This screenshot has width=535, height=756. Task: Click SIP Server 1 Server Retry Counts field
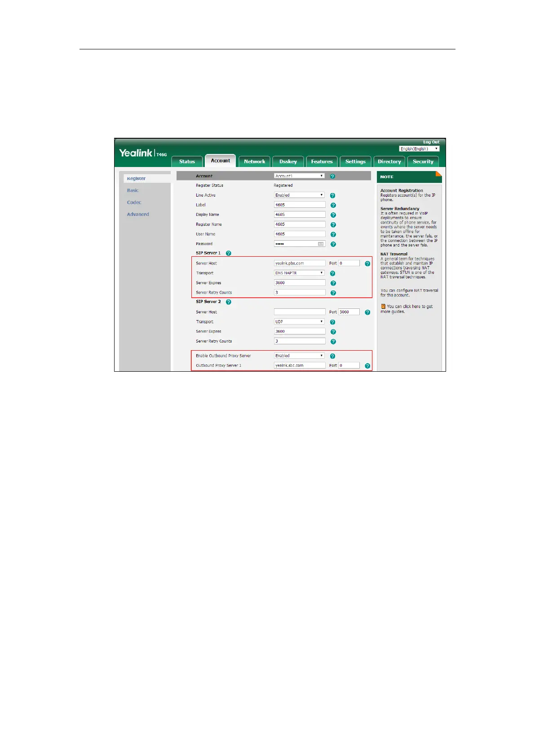coord(300,292)
